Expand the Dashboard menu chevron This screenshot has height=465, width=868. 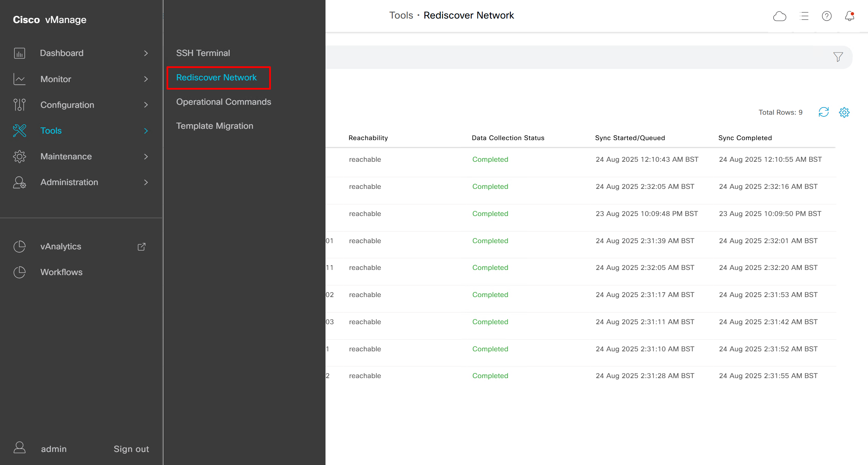146,53
